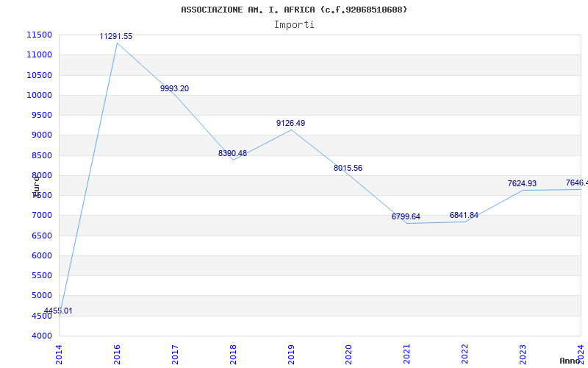Click the 9000 y-axis value
This screenshot has height=368, width=588.
41,135
